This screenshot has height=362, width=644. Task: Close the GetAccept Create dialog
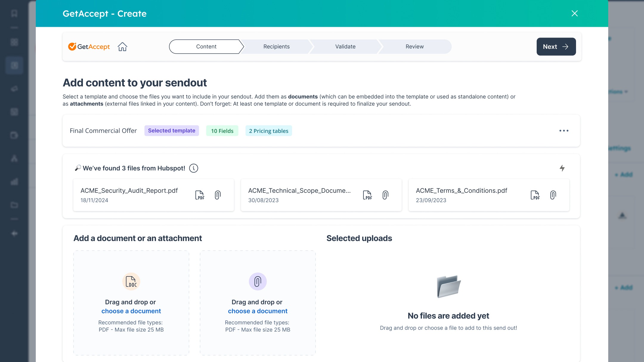coord(575,13)
